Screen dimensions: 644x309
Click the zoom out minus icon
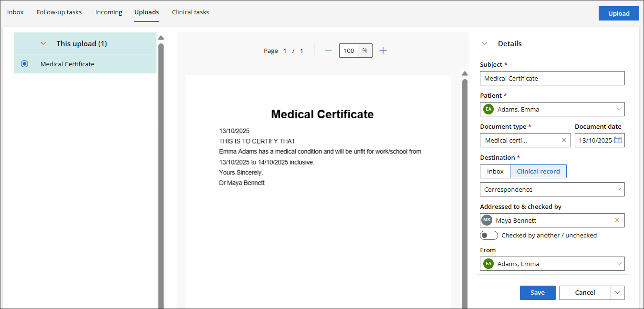coord(328,51)
